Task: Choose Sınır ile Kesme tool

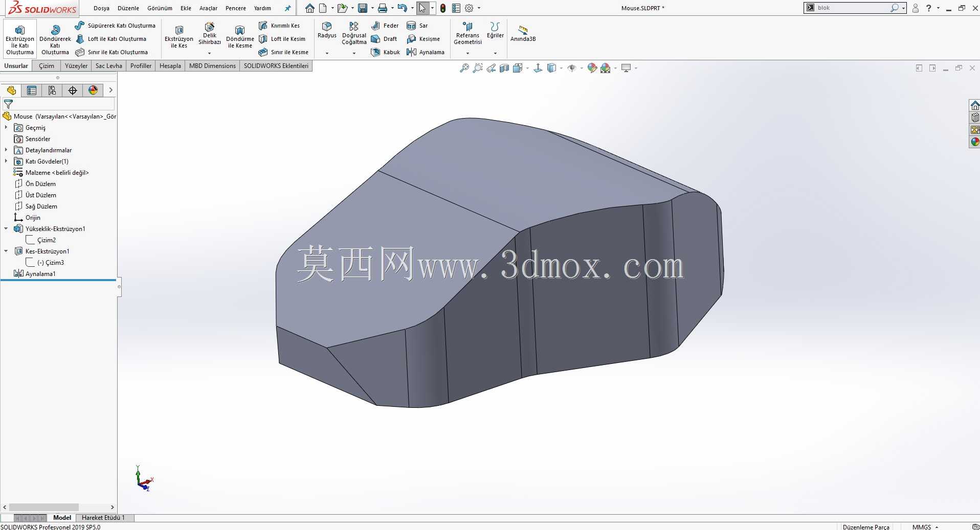Action: (283, 52)
